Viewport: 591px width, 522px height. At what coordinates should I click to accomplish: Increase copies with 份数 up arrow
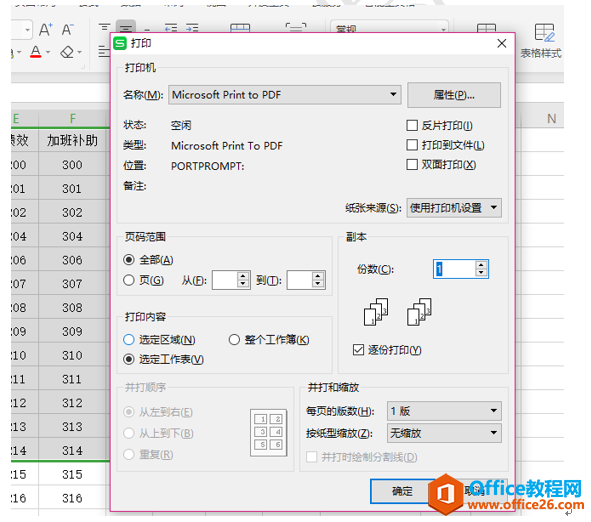(481, 265)
